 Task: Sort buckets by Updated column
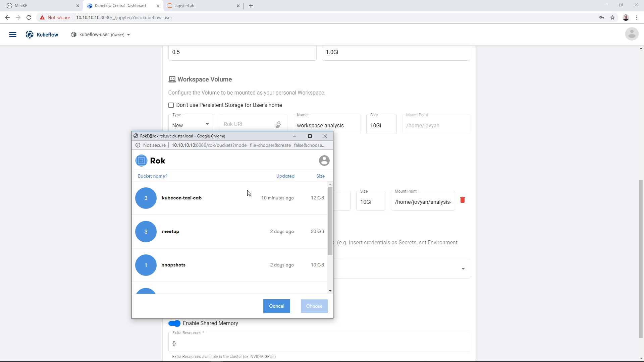point(285,176)
